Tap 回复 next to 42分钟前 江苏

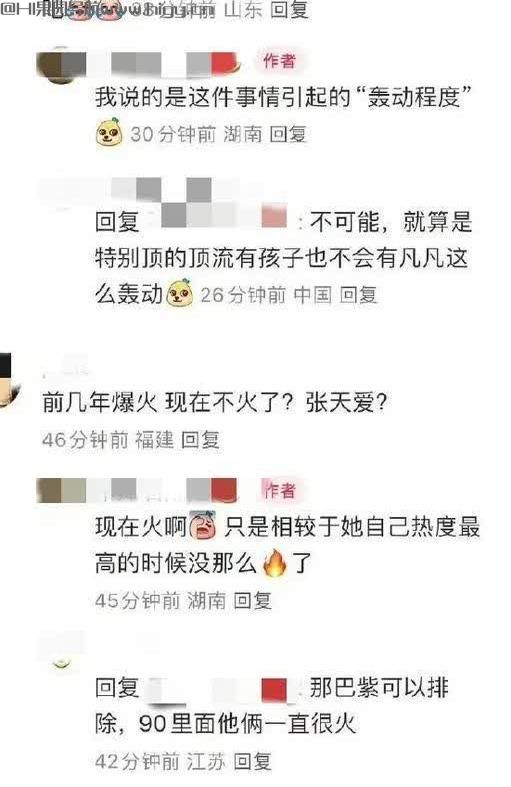pyautogui.click(x=252, y=761)
